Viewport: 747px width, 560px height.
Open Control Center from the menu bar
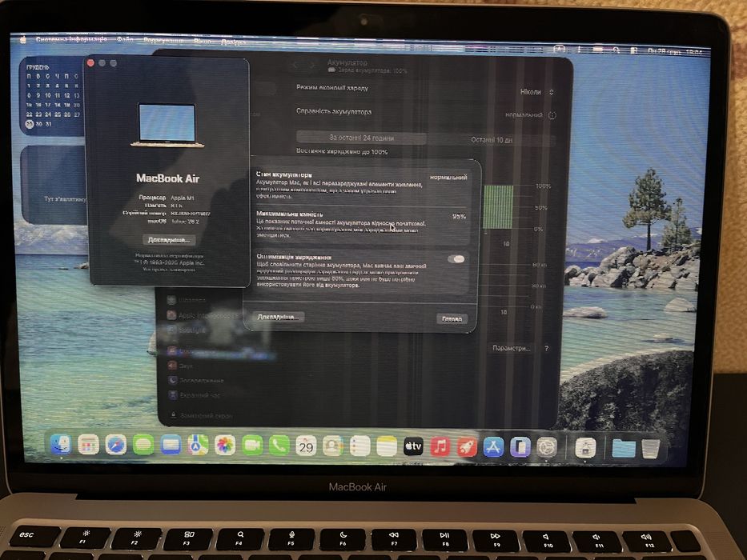(633, 50)
